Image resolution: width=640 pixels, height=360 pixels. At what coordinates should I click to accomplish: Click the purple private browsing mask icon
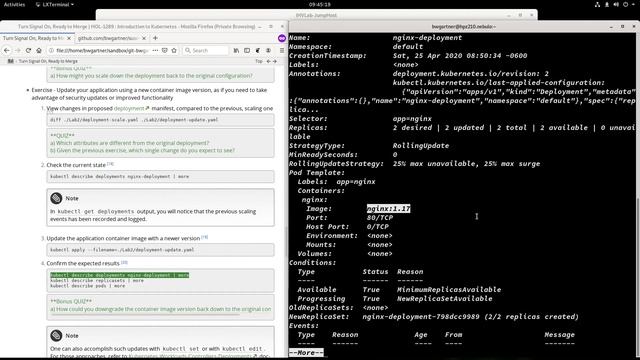282,38
